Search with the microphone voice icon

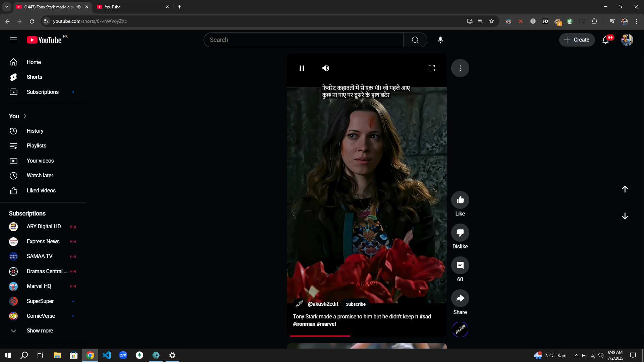(440, 40)
